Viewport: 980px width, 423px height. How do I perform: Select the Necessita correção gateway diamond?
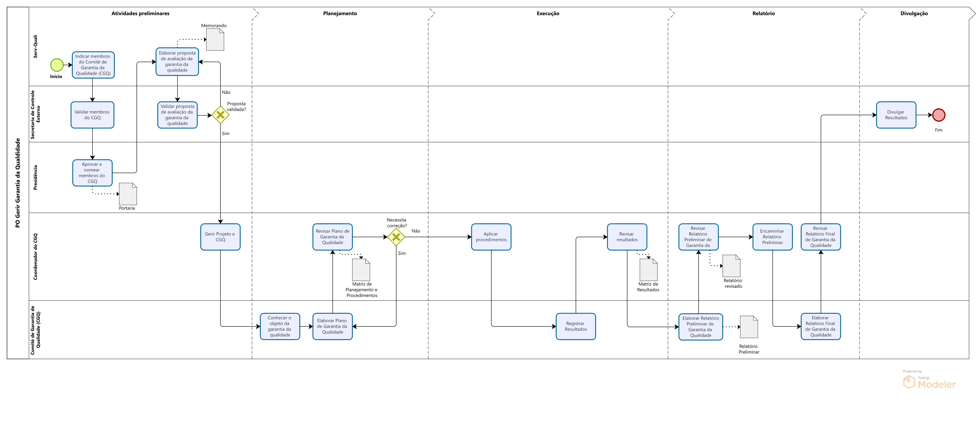point(396,237)
